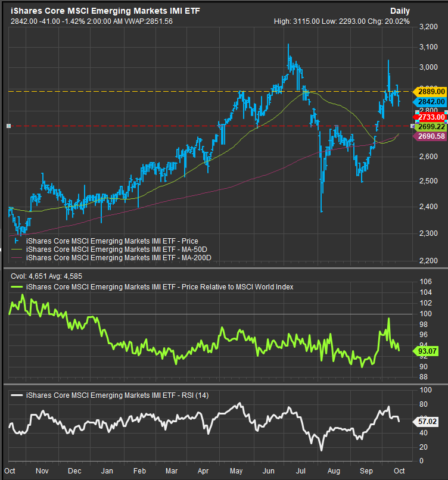
Task: Click the price legend marker icon
Action: click(x=17, y=241)
